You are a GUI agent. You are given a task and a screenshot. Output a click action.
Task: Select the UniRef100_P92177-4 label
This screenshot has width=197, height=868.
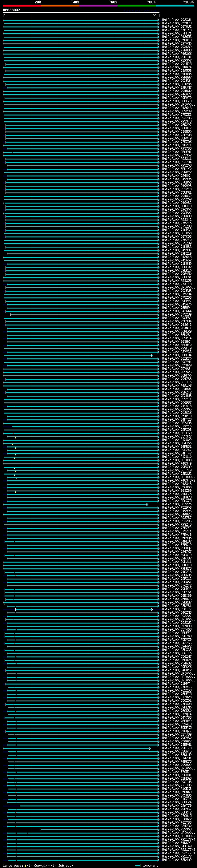[179, 839]
